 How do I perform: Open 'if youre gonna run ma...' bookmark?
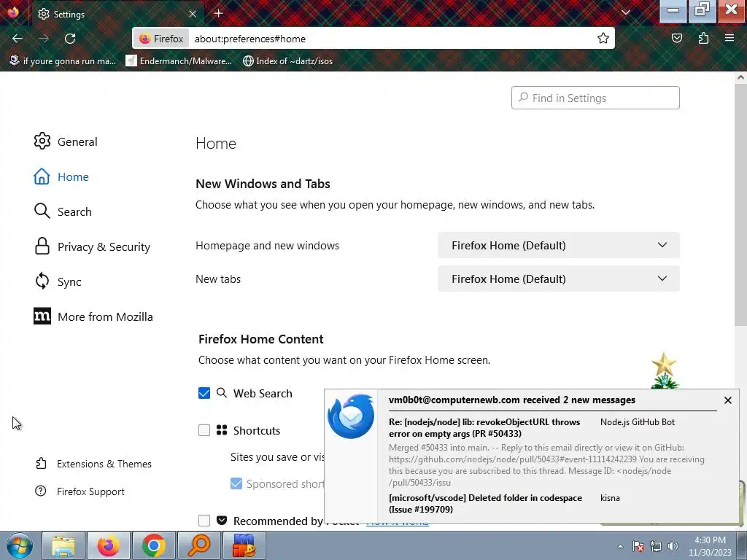pos(63,61)
